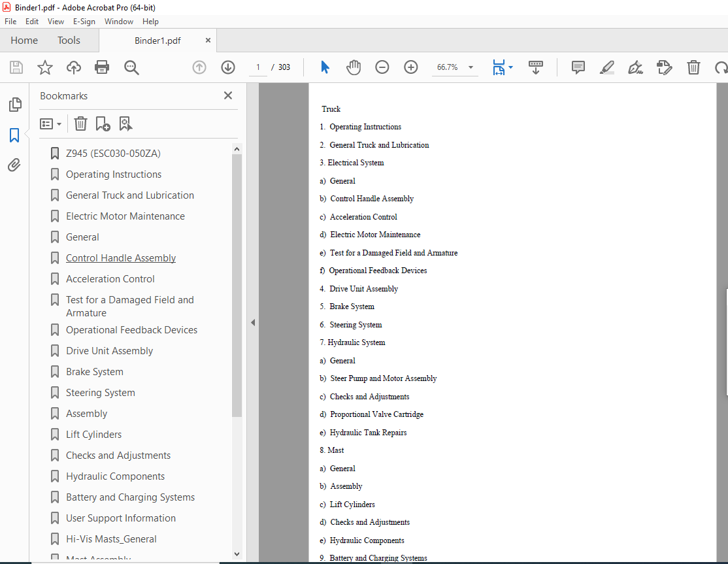Toggle the Page Thumbnails panel icon
This screenshot has width=728, height=564.
tap(15, 105)
